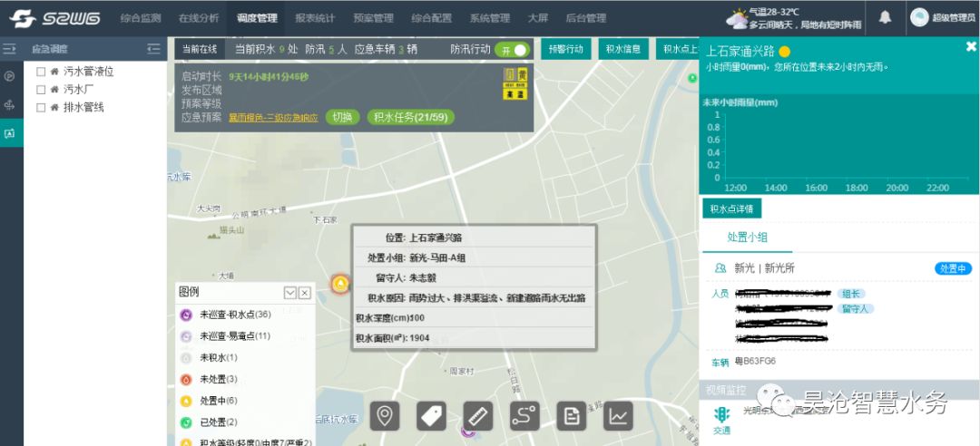Open the 后台管理 menu
Viewport: 980px width, 446px height.
585,18
